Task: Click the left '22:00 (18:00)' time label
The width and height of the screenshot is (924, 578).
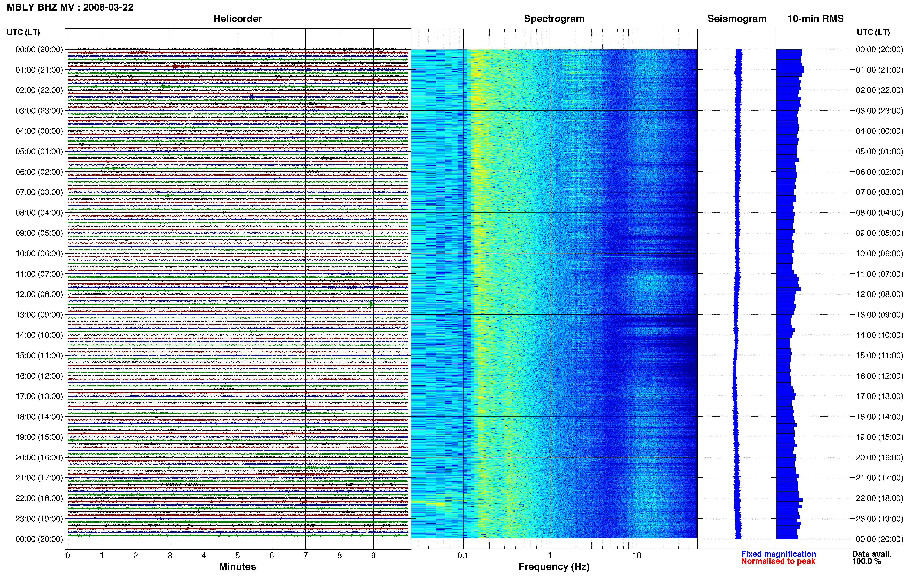Action: (39, 498)
